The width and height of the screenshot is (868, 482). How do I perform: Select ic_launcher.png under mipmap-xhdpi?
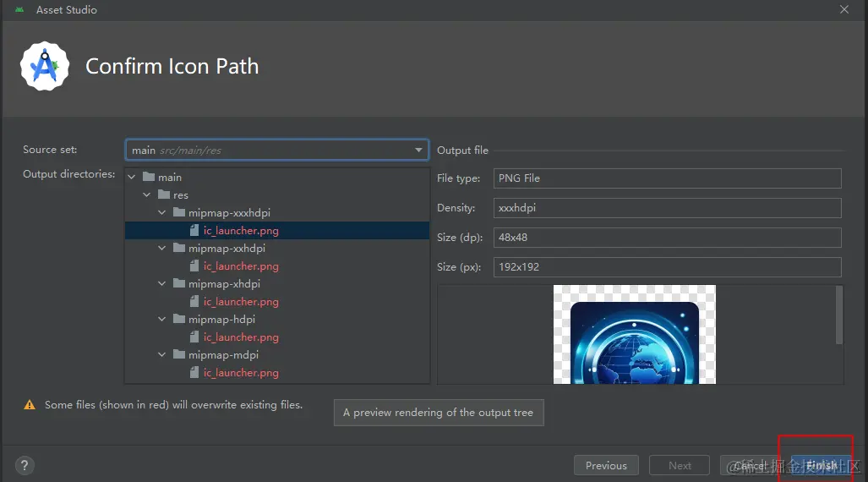pyautogui.click(x=241, y=301)
